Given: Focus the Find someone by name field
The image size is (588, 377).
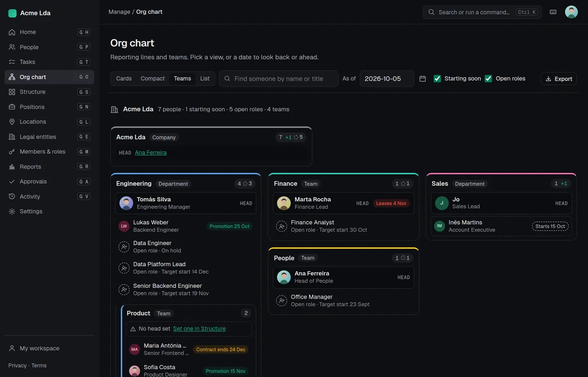Looking at the screenshot, I should 279,79.
